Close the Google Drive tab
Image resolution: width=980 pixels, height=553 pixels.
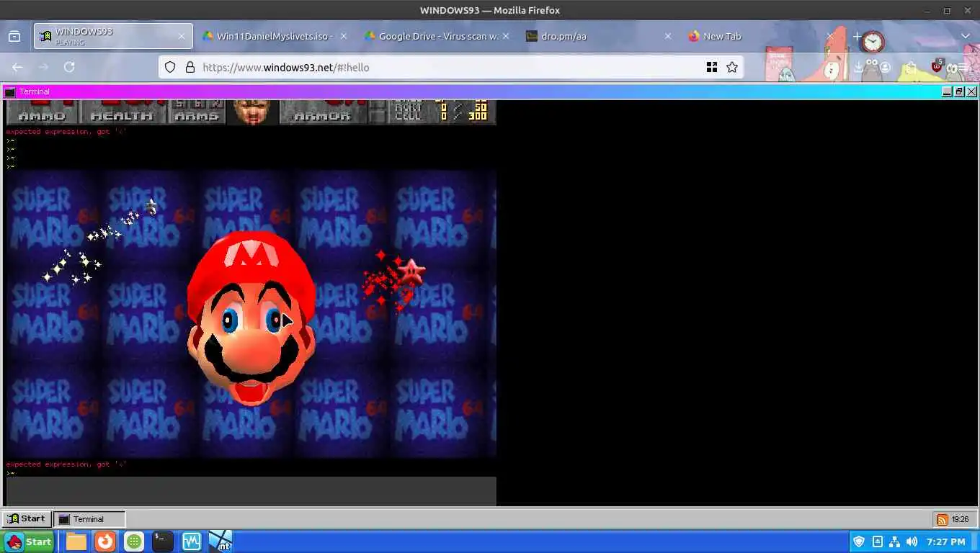506,36
